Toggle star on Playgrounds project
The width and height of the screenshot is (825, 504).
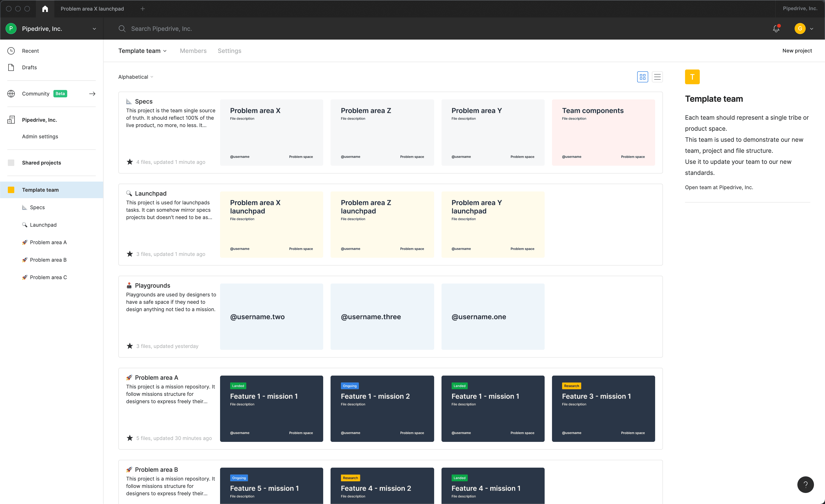130,346
